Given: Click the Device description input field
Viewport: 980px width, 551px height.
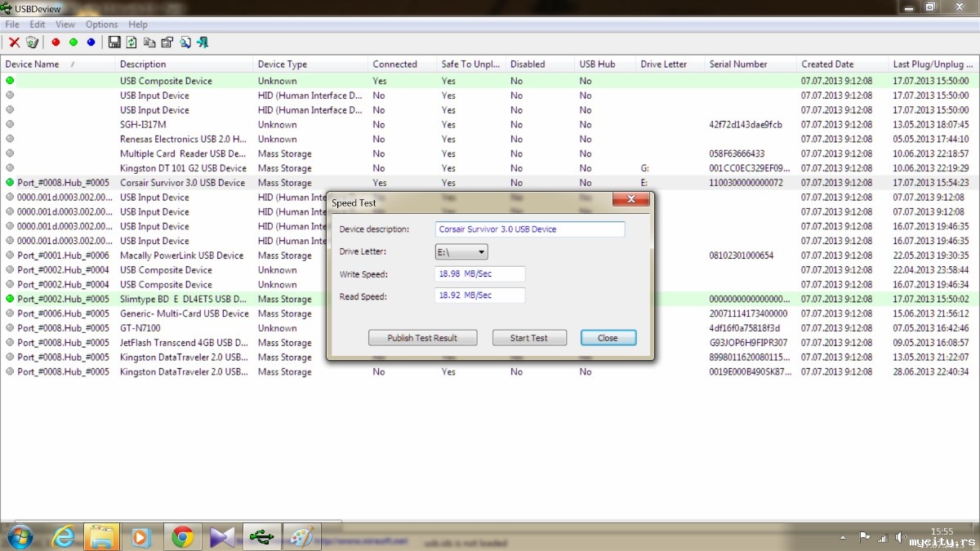Looking at the screenshot, I should pyautogui.click(x=530, y=229).
